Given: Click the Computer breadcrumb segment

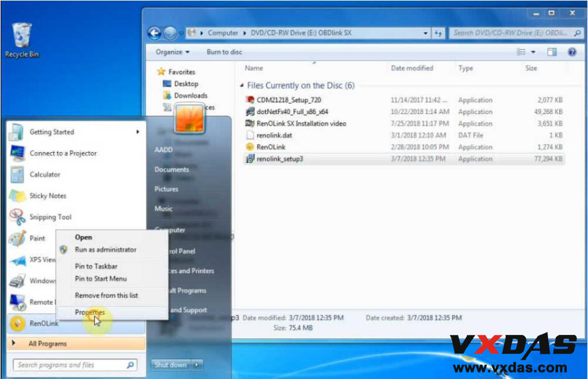Looking at the screenshot, I should (x=223, y=33).
